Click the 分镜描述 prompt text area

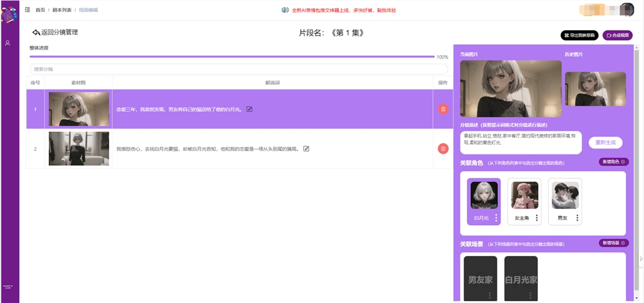[x=521, y=142]
